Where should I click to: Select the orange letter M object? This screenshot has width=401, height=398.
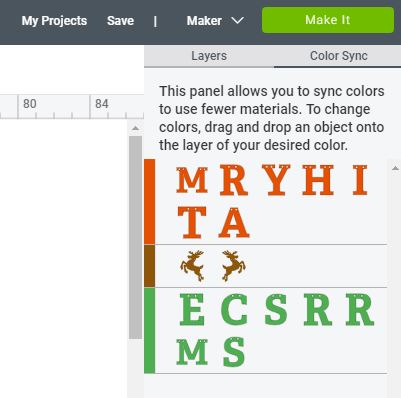point(192,180)
